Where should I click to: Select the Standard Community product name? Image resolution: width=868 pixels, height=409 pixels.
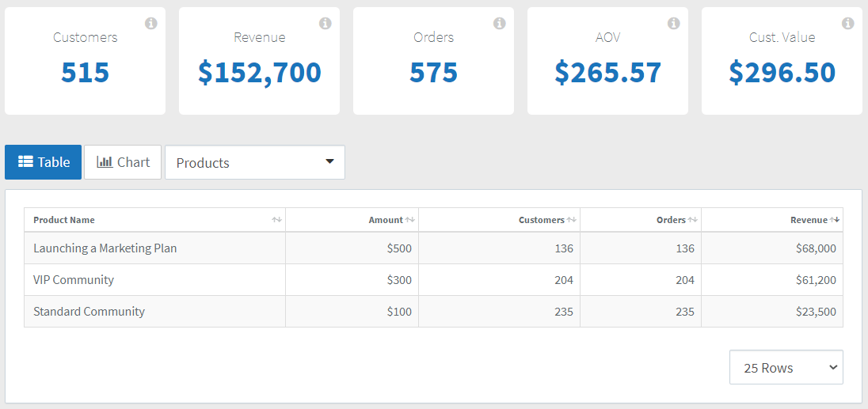pos(89,311)
